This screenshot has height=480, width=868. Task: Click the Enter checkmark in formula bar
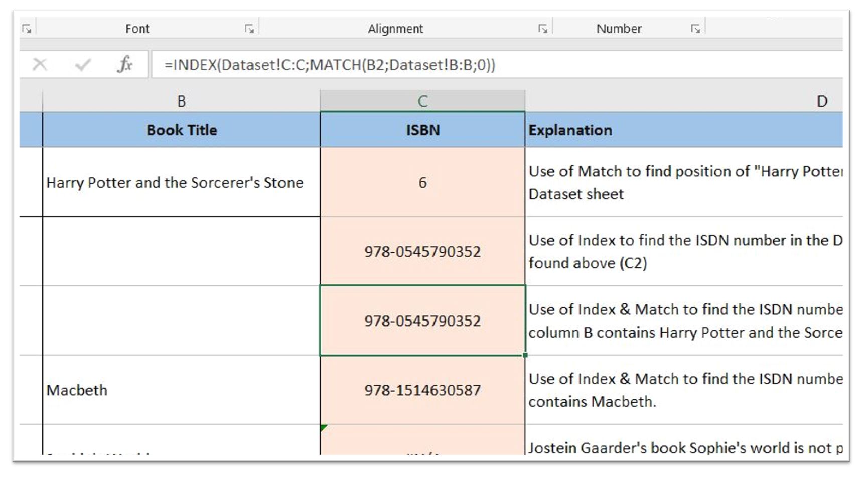click(x=82, y=64)
